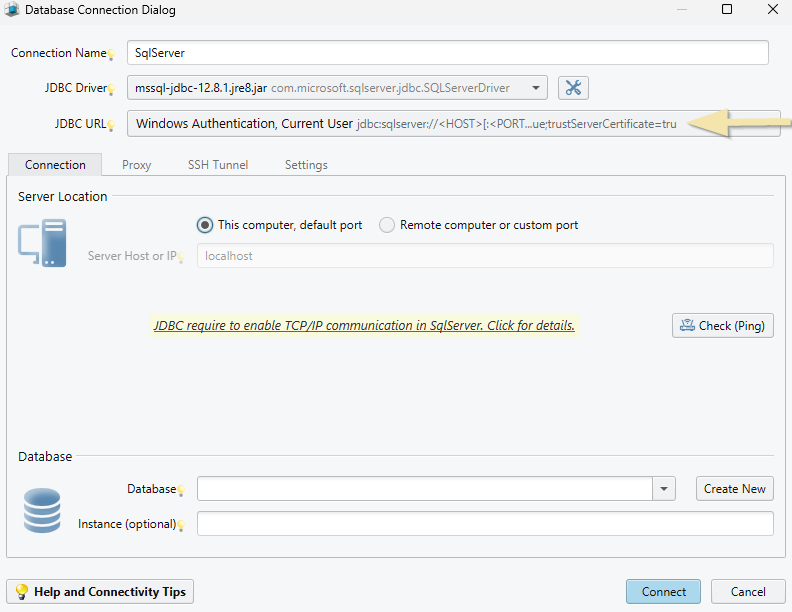This screenshot has height=612, width=792.
Task: Open the JDBC URL template combo box
Action: (x=454, y=124)
